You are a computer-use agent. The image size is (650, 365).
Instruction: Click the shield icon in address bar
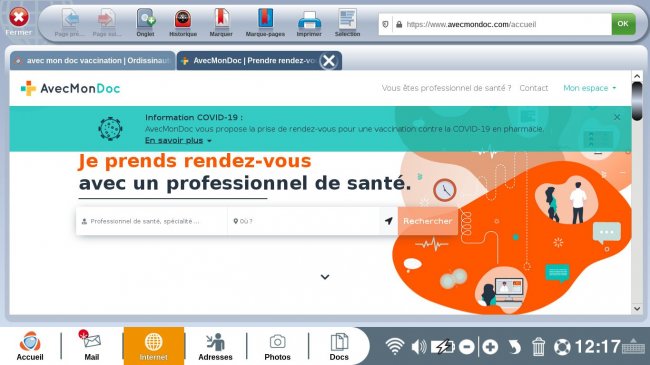tap(385, 24)
